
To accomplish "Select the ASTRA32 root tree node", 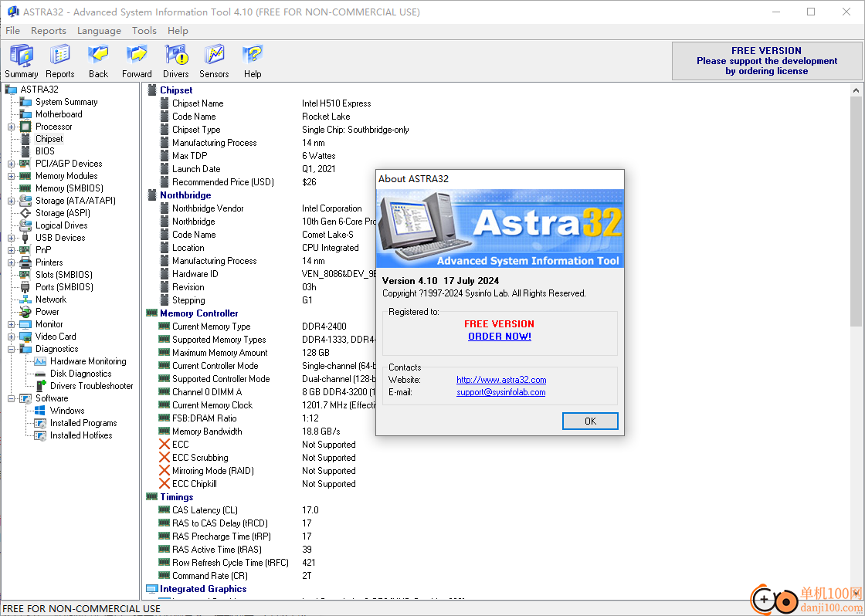I will point(39,90).
